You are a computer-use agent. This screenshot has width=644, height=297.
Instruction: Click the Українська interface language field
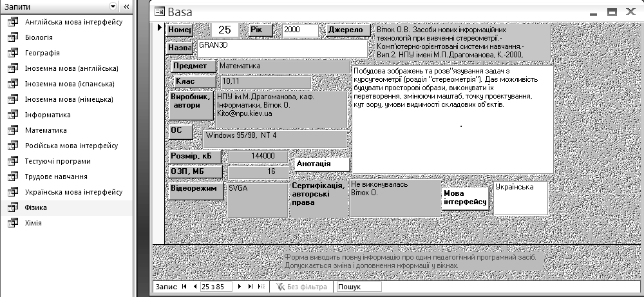521,198
